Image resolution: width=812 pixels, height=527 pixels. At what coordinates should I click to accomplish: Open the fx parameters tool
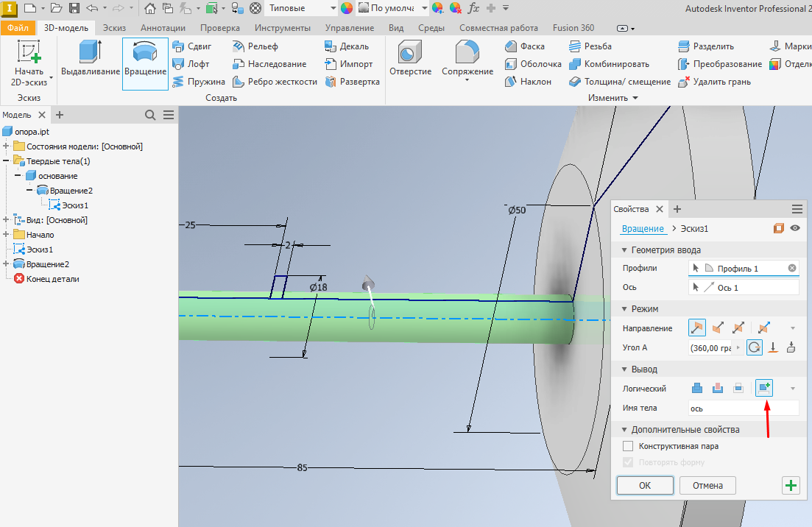pyautogui.click(x=473, y=8)
